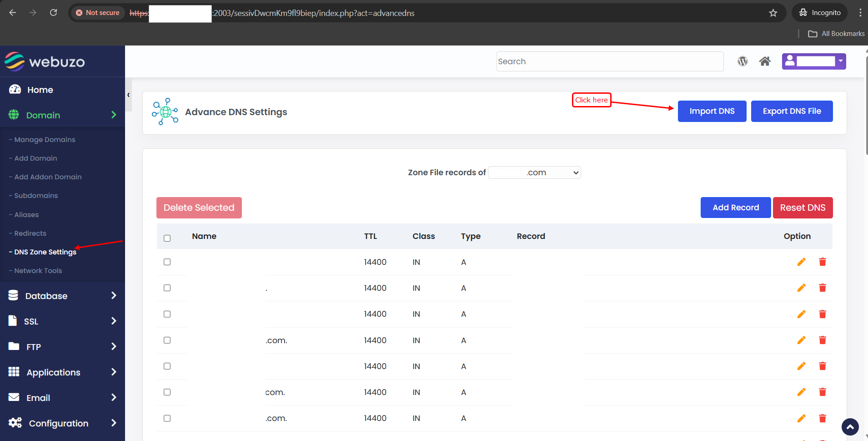Edit the first DNS record with the pencil
868x441 pixels.
[801, 262]
